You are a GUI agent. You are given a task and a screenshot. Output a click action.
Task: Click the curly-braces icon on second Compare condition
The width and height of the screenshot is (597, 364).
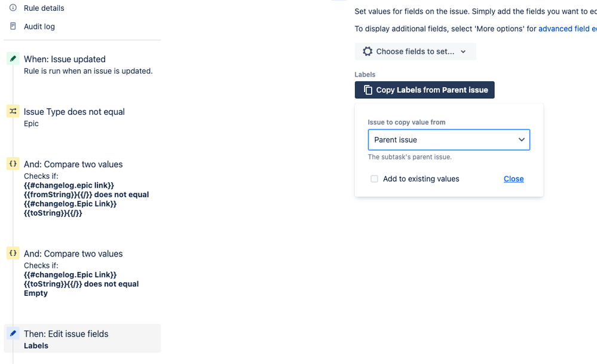pyautogui.click(x=13, y=253)
